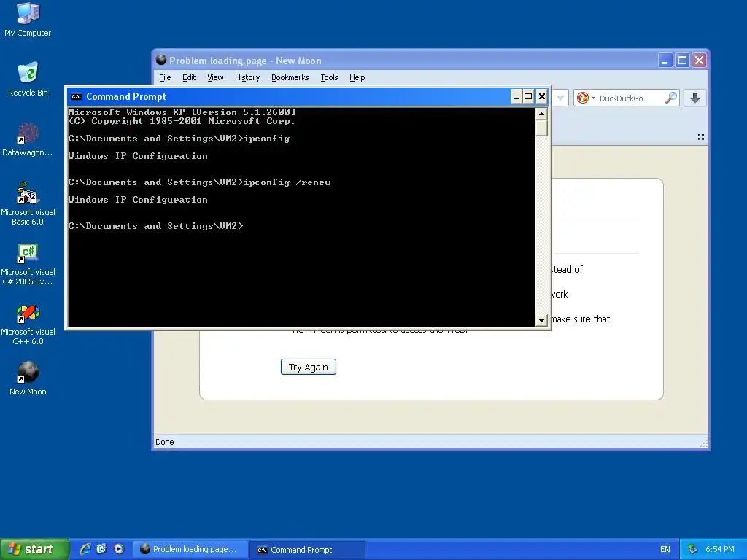This screenshot has width=747, height=560.
Task: Launch Outlook Express from Quick Launch
Action: coord(101,549)
